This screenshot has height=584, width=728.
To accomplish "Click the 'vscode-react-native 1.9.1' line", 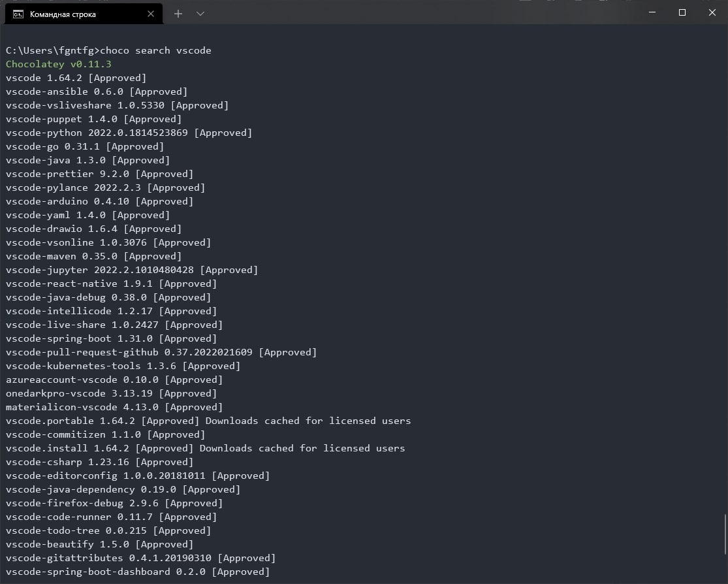I will pos(112,284).
